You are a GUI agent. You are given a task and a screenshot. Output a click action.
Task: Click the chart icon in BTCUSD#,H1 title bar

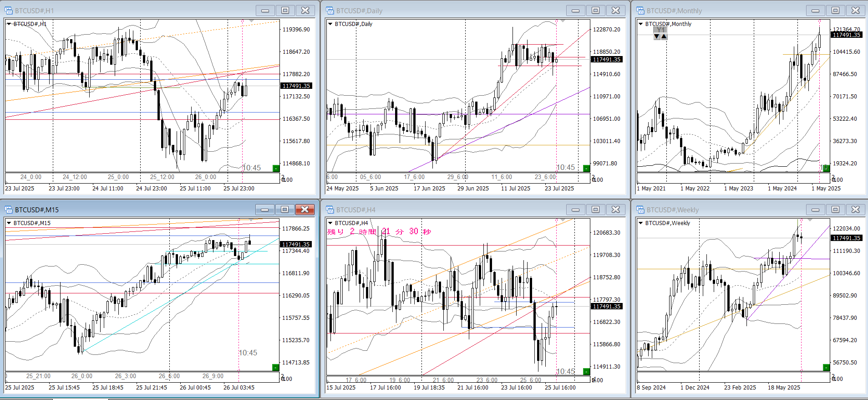click(x=9, y=10)
